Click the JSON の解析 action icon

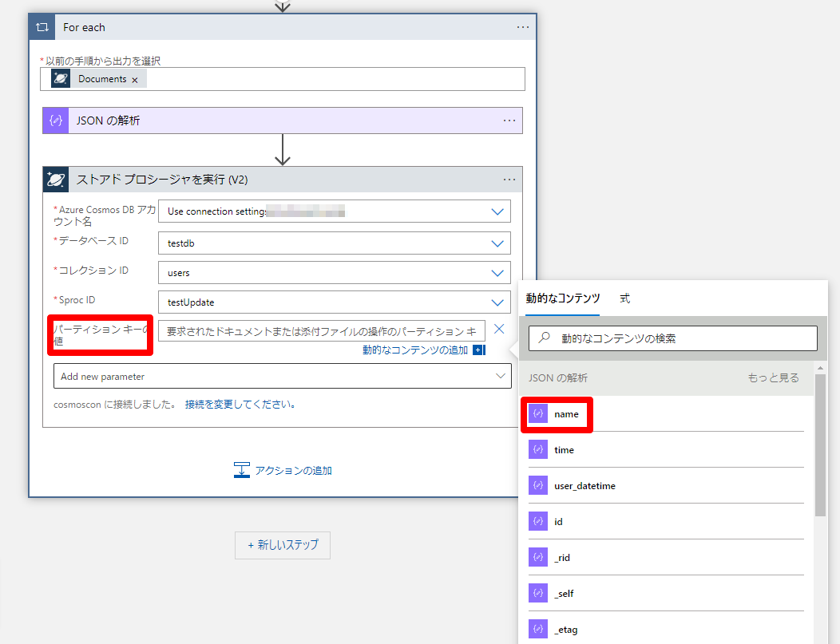coord(56,121)
